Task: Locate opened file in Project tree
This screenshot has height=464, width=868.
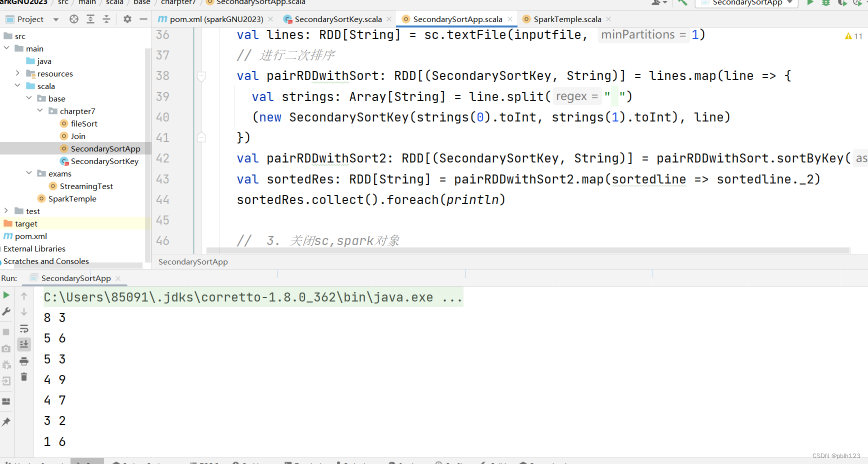Action: coord(74,19)
